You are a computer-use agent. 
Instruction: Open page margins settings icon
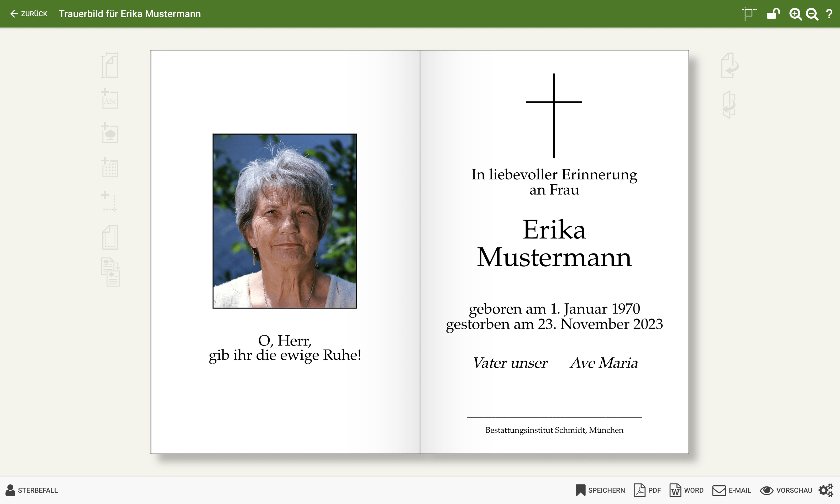tap(110, 237)
